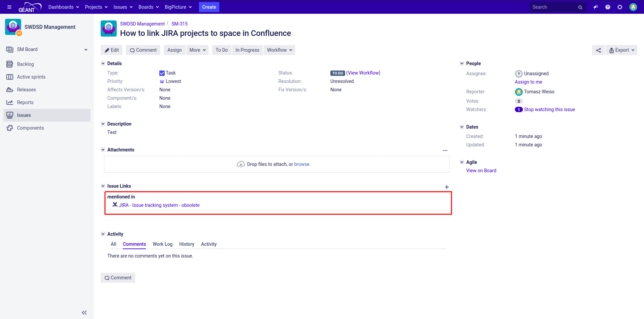Viewport: 644px width, 319px height.
Task: Add an issue link with plus icon
Action: coord(447,187)
